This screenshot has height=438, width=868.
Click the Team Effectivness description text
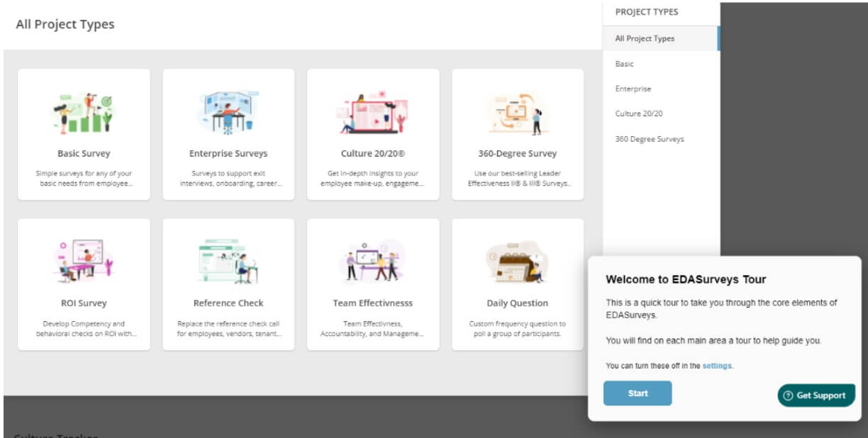tap(373, 328)
